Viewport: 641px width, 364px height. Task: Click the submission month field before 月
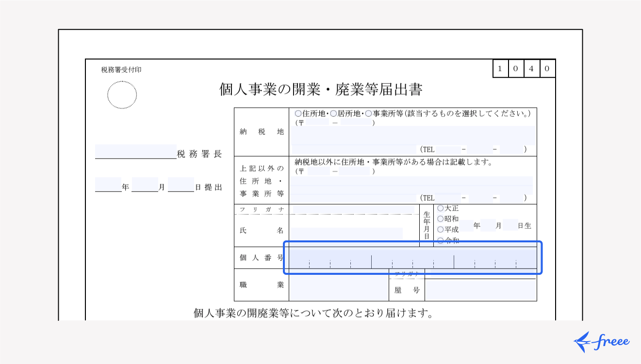point(145,185)
